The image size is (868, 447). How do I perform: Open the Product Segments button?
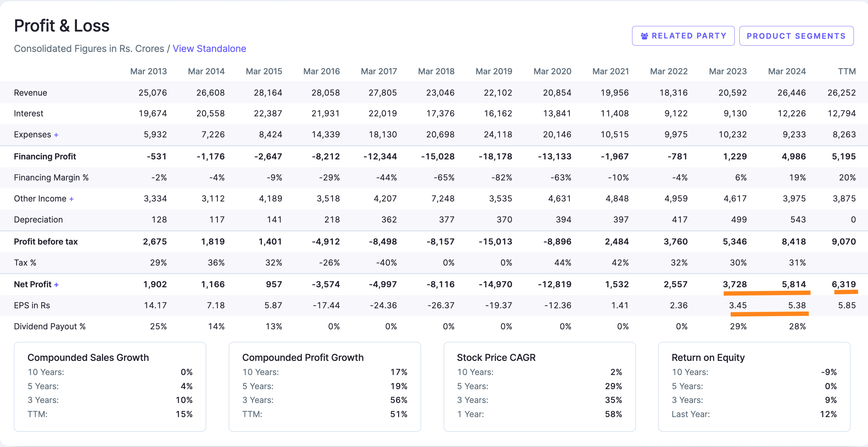796,36
